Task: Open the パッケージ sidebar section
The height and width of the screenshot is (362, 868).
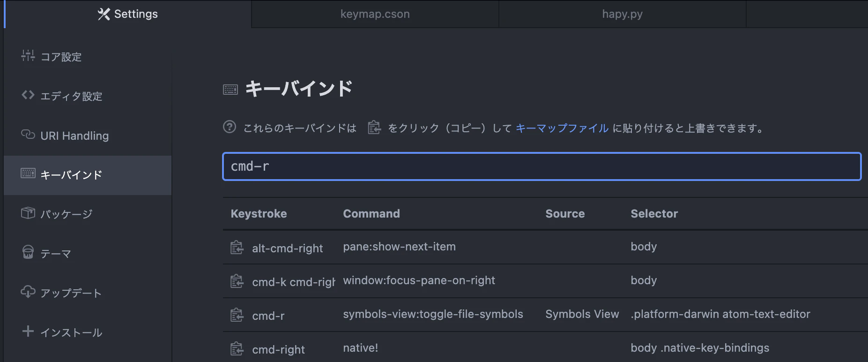Action: [x=88, y=214]
